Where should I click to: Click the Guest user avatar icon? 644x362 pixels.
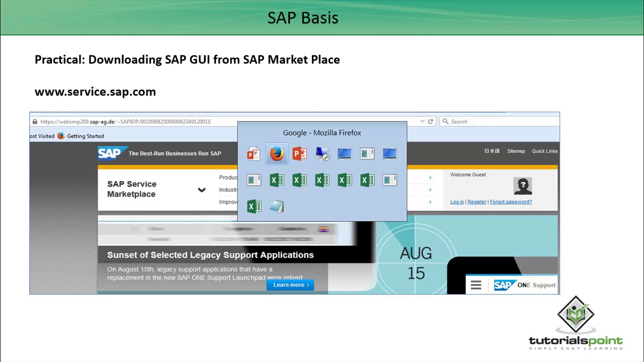point(523,186)
